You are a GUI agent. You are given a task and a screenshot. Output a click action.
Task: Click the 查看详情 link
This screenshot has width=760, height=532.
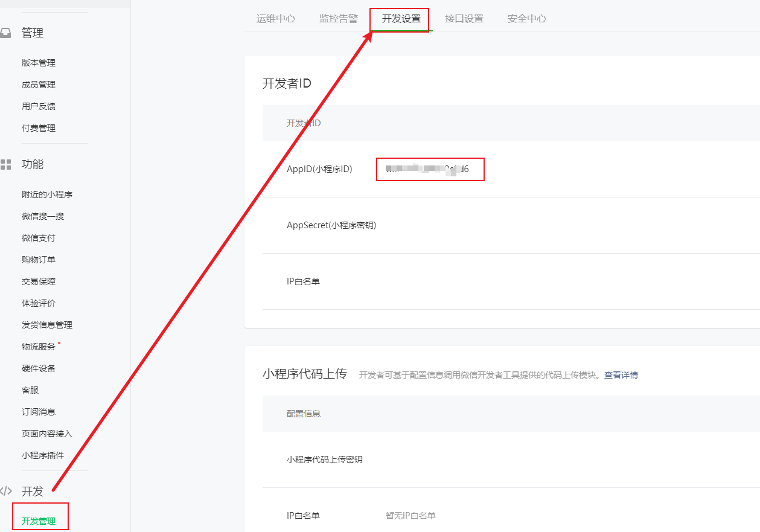click(621, 375)
